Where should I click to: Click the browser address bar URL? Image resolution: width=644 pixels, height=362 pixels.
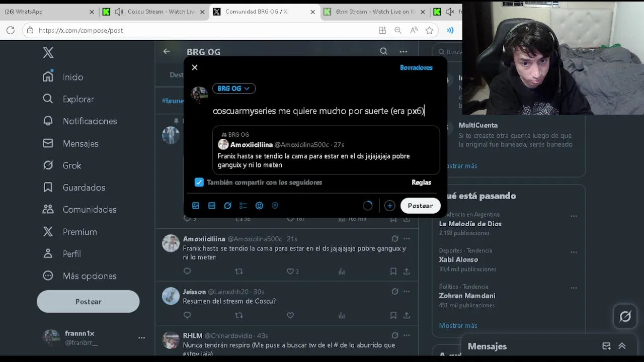(80, 30)
